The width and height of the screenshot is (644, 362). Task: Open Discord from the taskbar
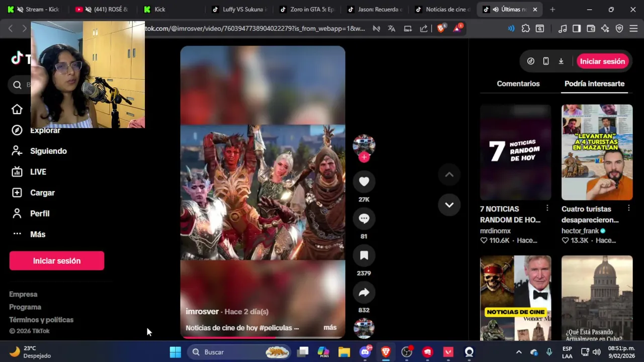pos(365,352)
